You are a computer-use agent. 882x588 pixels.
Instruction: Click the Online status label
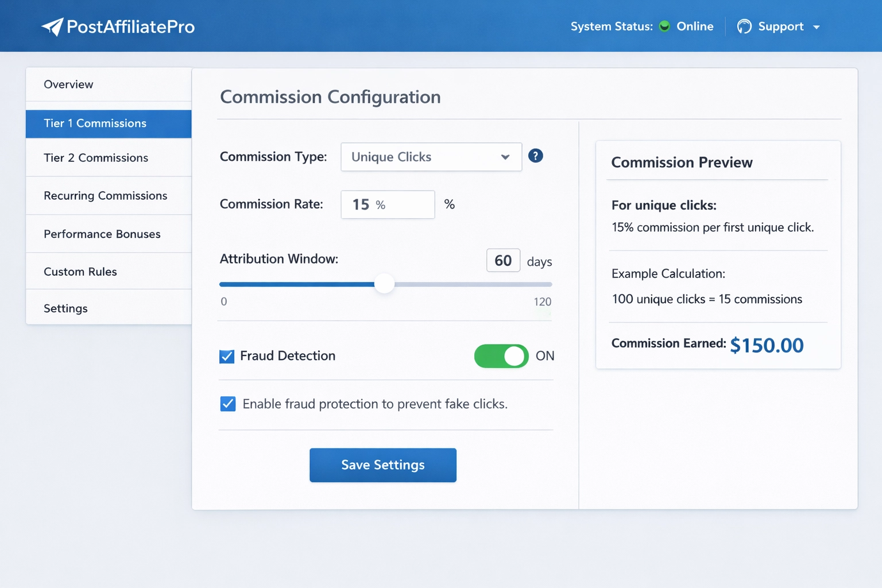pos(695,26)
